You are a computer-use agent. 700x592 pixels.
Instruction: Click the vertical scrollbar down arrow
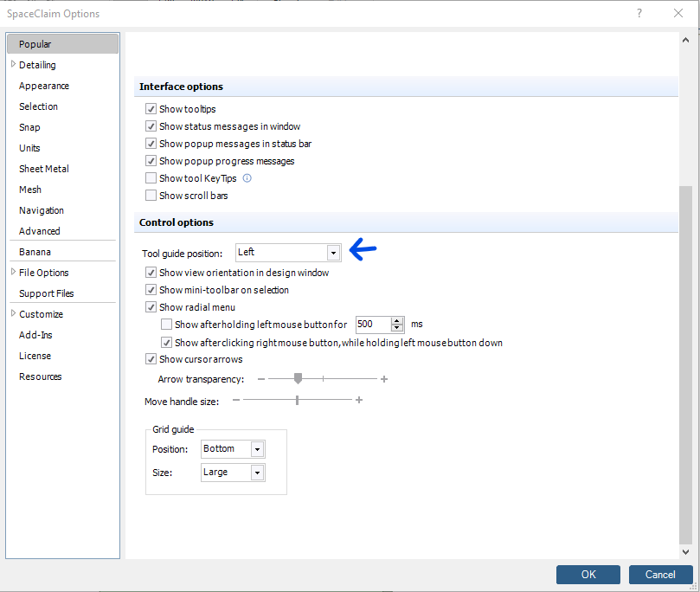click(x=685, y=552)
